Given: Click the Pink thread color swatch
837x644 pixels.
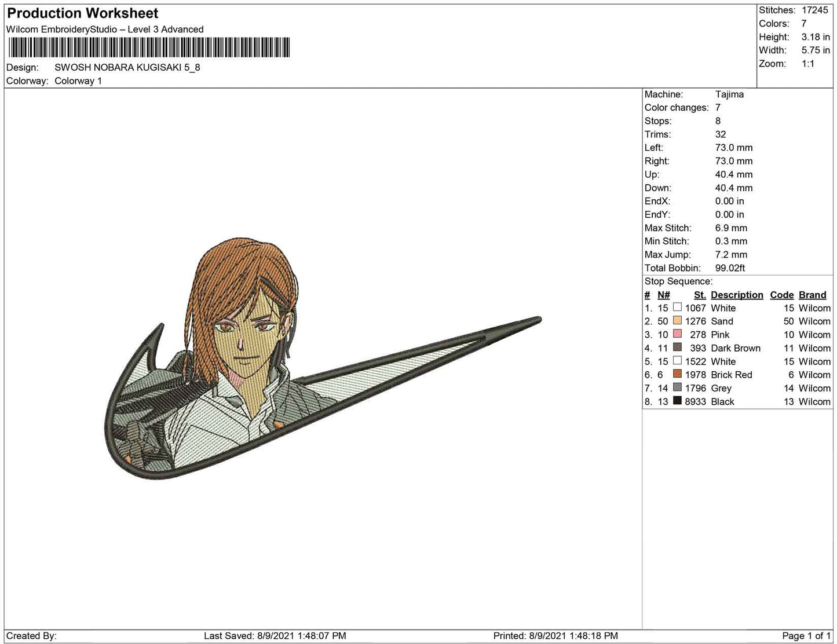Looking at the screenshot, I should point(677,334).
